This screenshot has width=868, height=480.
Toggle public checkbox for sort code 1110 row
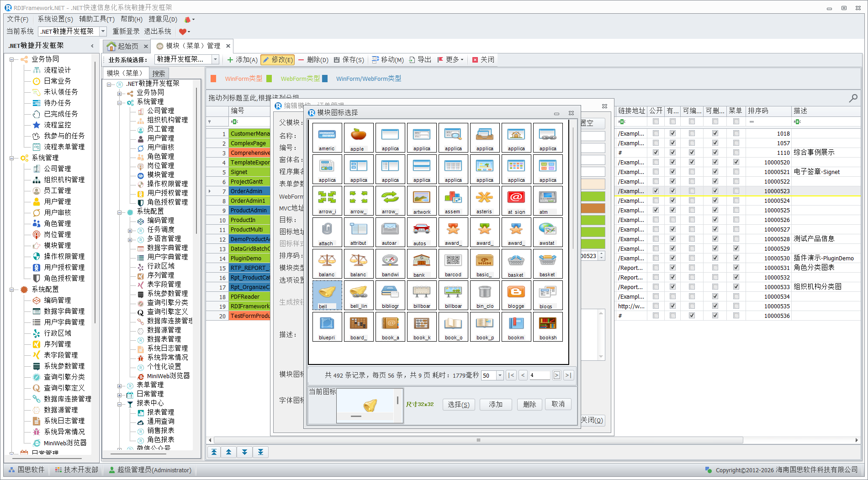656,153
